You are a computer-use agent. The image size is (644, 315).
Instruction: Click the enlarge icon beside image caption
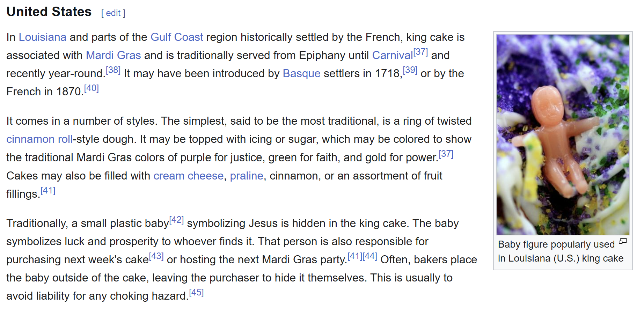pyautogui.click(x=623, y=241)
